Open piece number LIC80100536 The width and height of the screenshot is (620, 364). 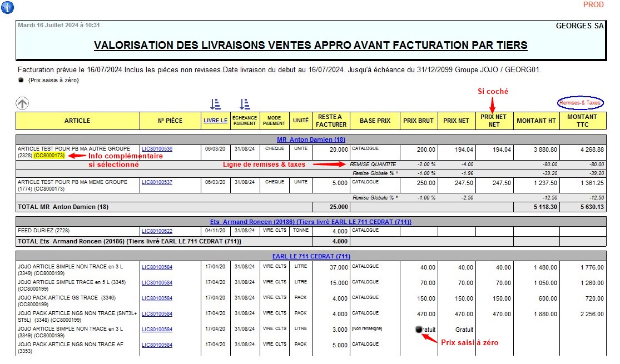(x=157, y=149)
